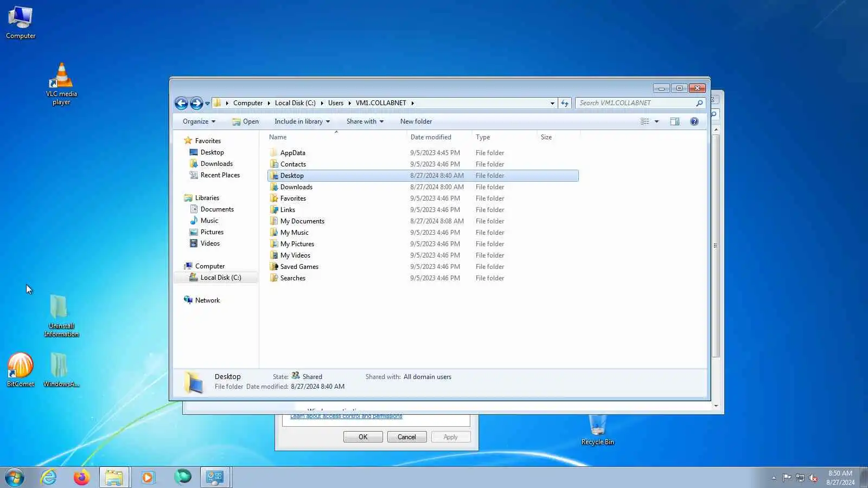Launch Internet Explorer from the taskbar
This screenshot has height=488, width=868.
[x=49, y=477]
